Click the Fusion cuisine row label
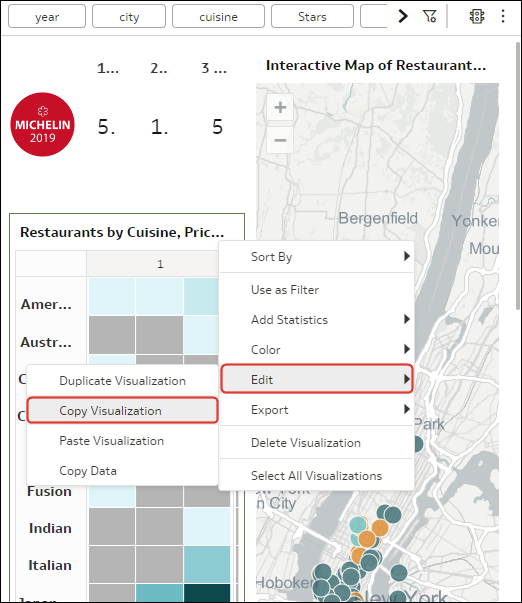The width and height of the screenshot is (522, 603). point(49,491)
